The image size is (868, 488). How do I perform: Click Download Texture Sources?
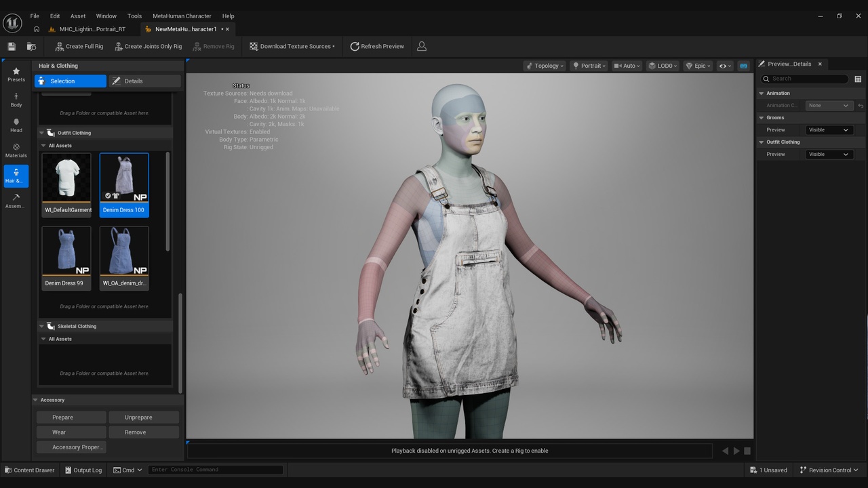click(292, 46)
